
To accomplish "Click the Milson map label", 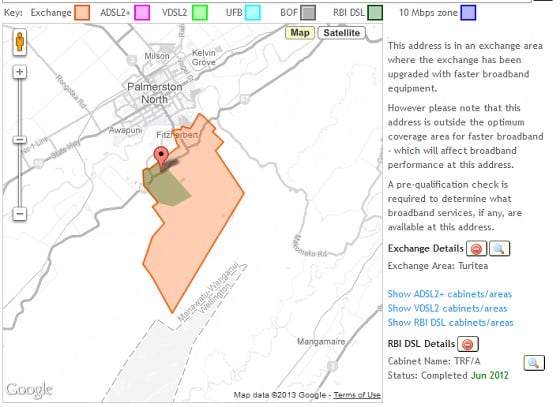I will 157,56.
